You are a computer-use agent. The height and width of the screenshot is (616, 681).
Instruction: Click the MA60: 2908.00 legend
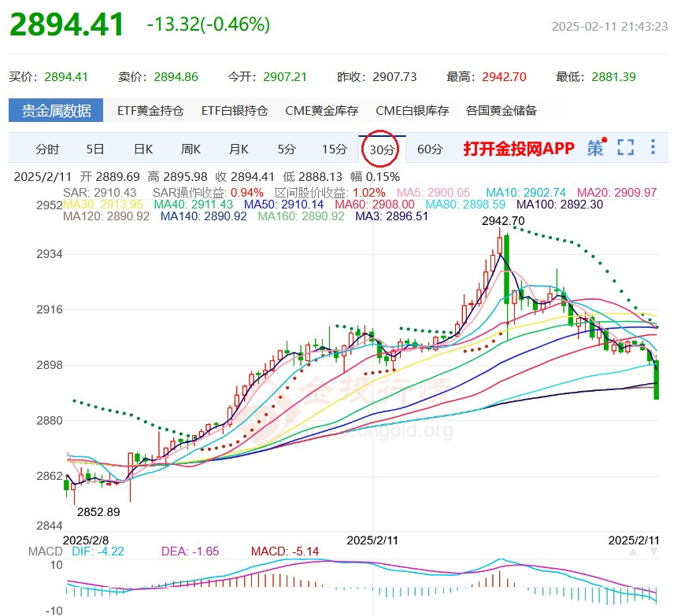[375, 205]
